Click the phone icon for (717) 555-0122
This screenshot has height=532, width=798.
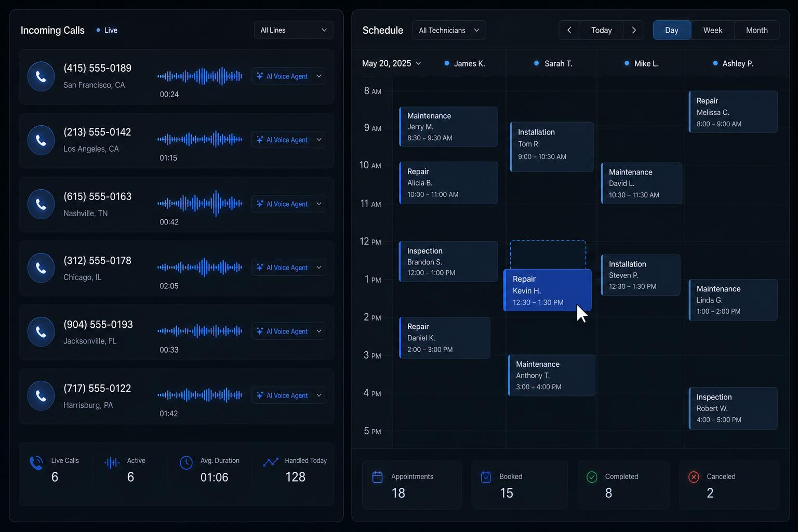click(41, 396)
